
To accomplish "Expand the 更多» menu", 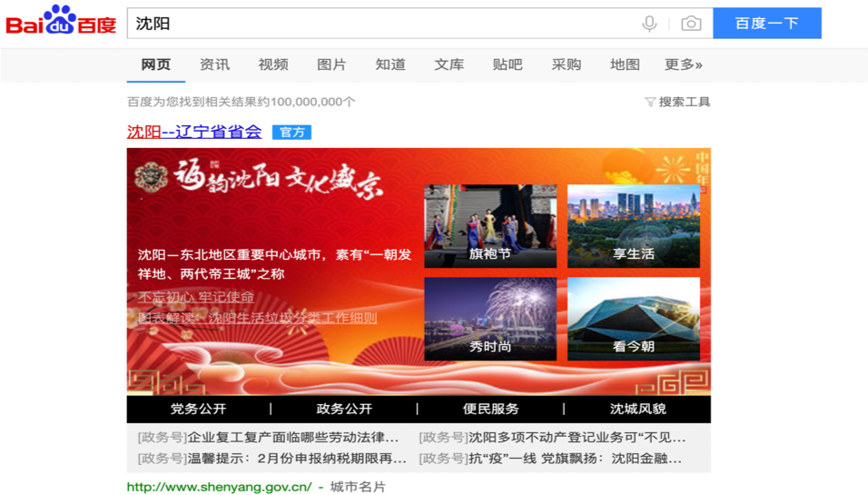I will [684, 64].
